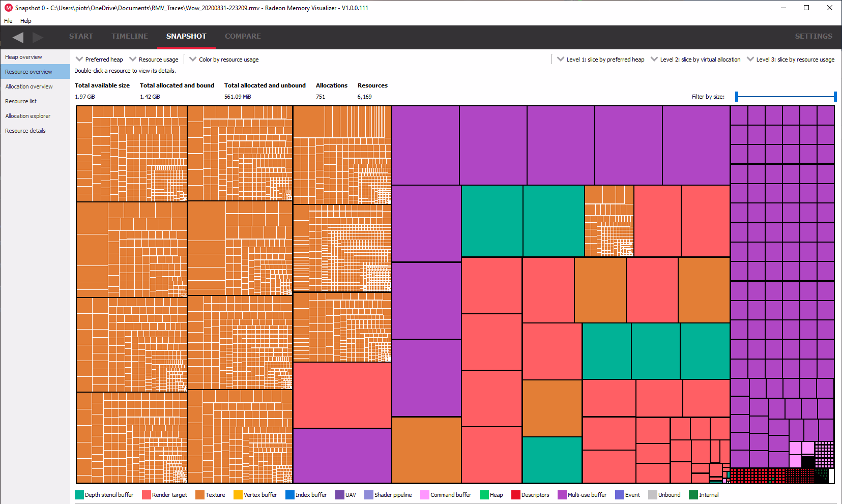The image size is (842, 504).
Task: Click the forward navigation arrow
Action: [38, 37]
